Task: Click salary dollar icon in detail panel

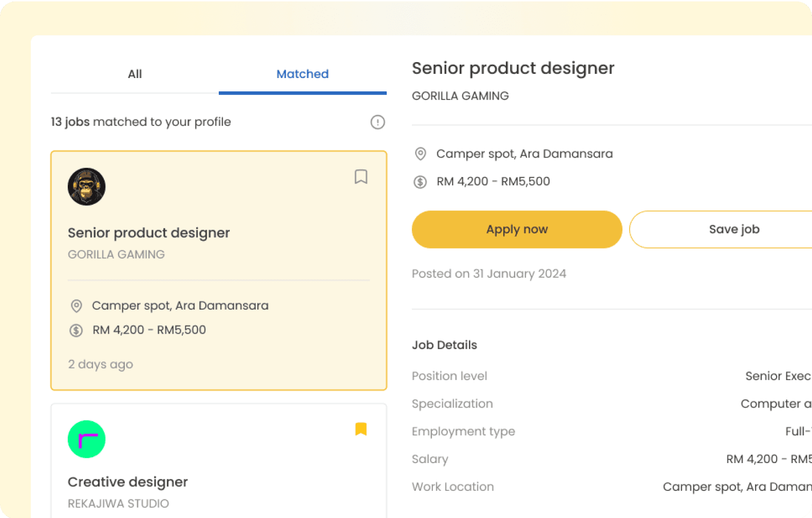Action: pyautogui.click(x=420, y=182)
